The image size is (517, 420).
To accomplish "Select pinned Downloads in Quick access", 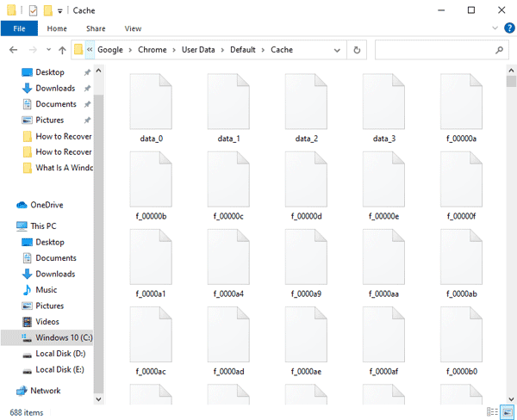I will 55,89.
